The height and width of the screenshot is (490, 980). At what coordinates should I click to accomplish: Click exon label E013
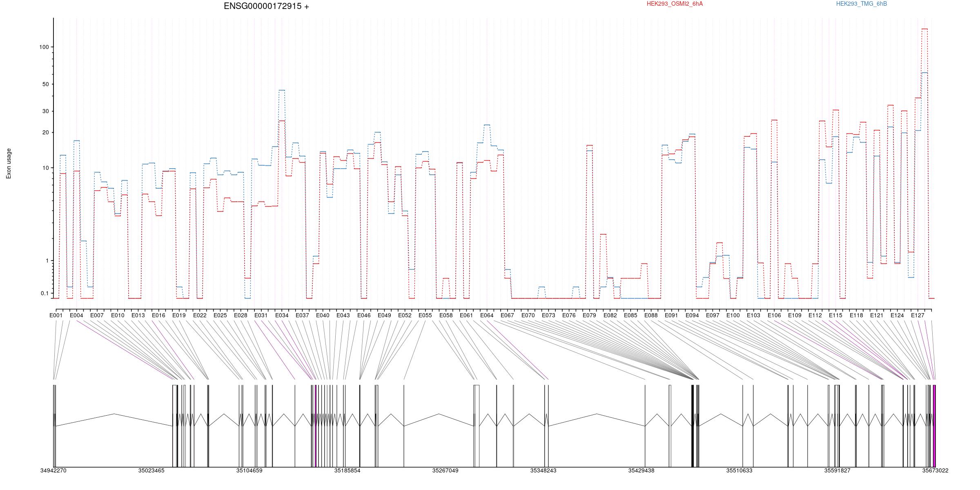pyautogui.click(x=138, y=315)
